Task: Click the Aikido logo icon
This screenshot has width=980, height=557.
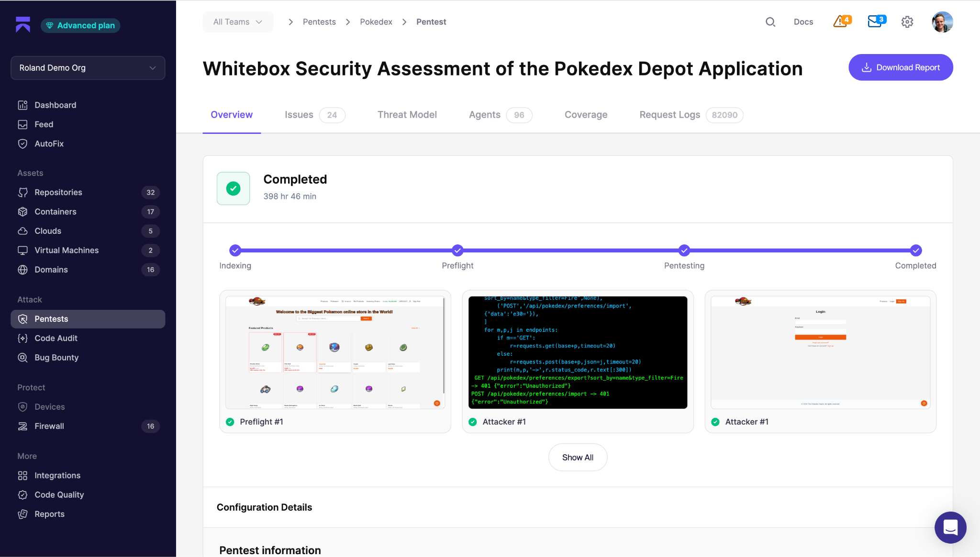Action: click(23, 25)
